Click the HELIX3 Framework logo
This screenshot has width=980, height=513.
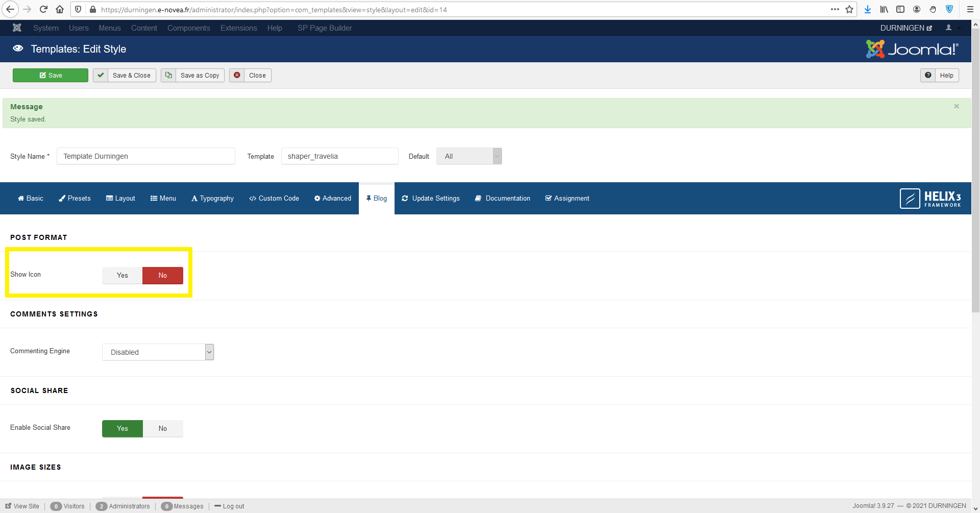coord(930,198)
